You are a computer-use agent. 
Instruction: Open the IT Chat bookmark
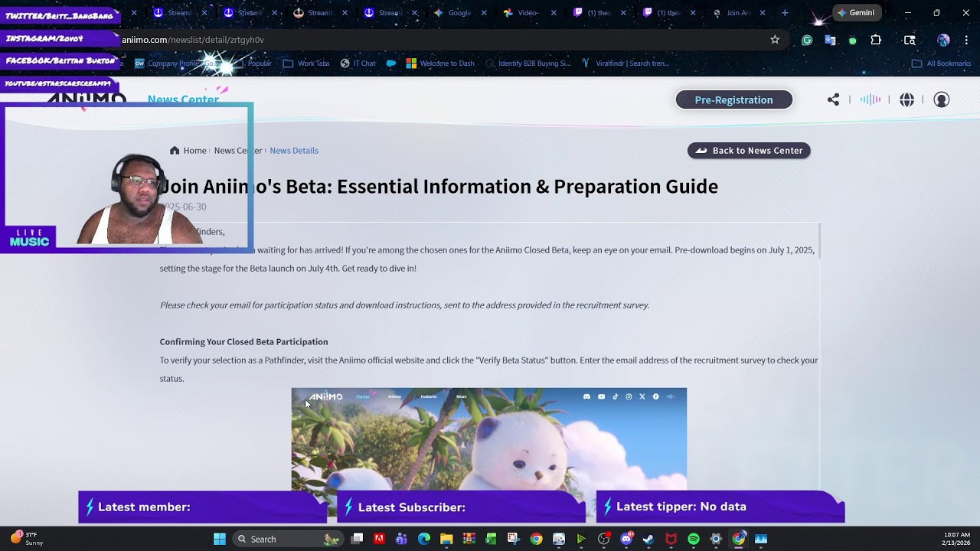point(358,64)
